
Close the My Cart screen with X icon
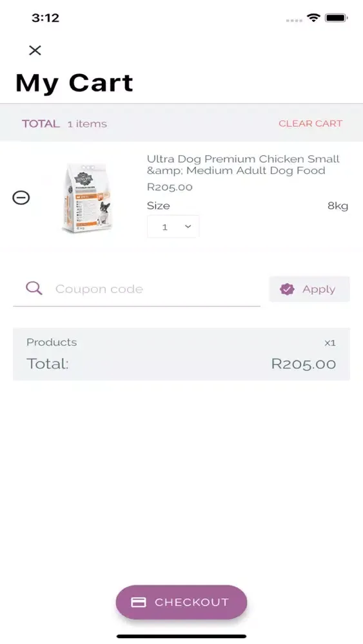pos(35,50)
